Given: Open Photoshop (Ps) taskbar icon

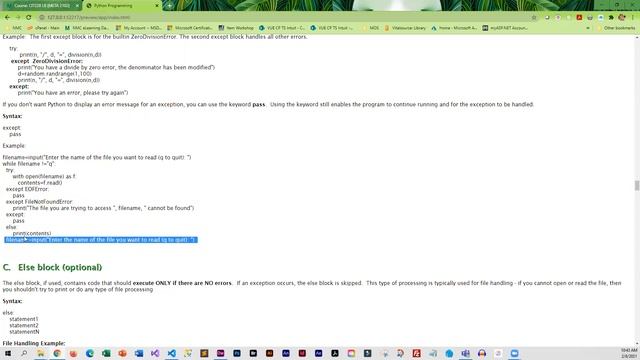Looking at the screenshot, I should [237, 353].
